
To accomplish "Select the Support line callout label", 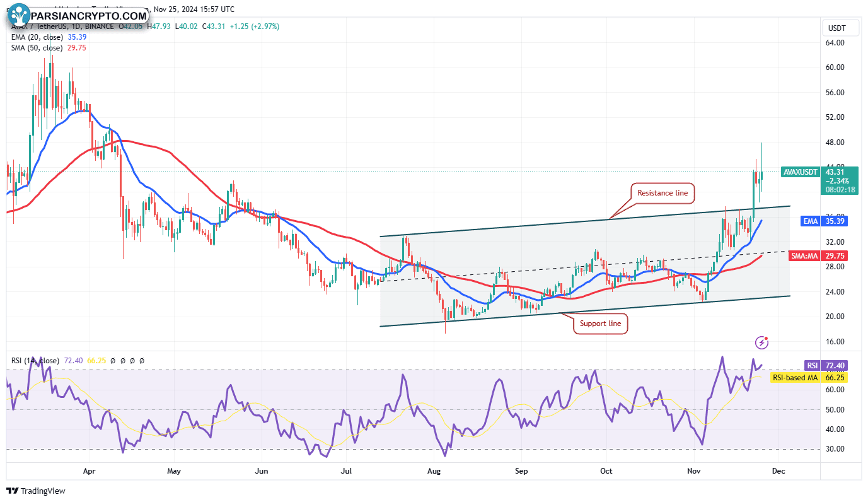I will [x=600, y=324].
